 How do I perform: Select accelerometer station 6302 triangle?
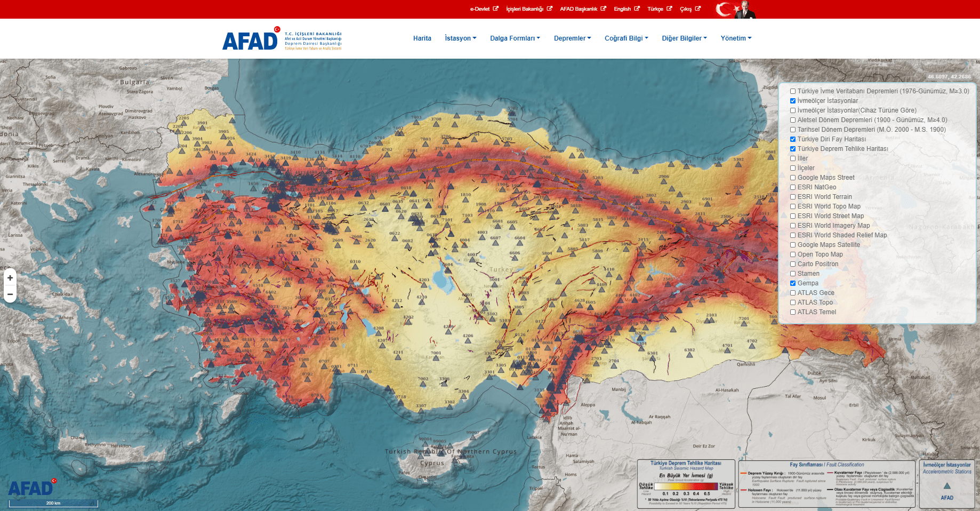(x=689, y=356)
